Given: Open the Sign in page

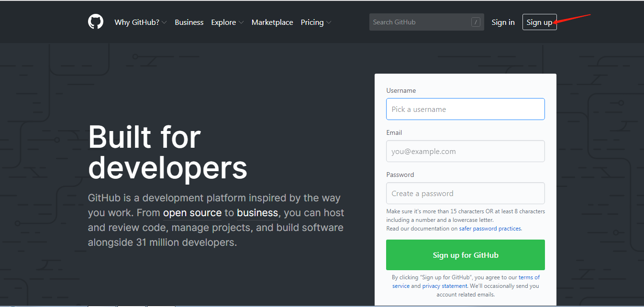Looking at the screenshot, I should point(503,22).
